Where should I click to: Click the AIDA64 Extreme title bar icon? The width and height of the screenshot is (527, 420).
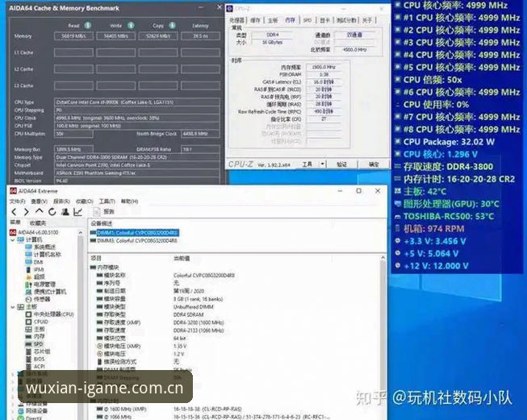click(13, 191)
